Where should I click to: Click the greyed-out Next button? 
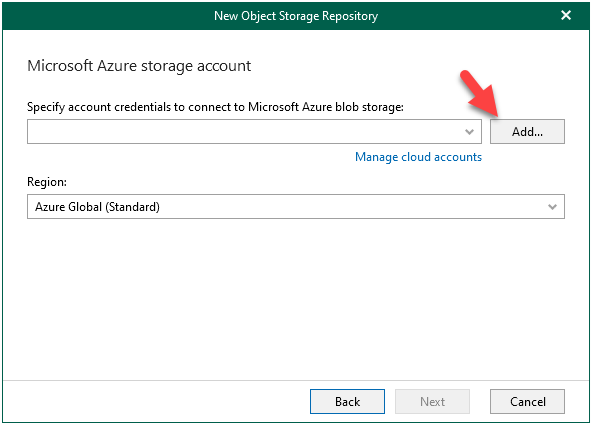[x=432, y=402]
